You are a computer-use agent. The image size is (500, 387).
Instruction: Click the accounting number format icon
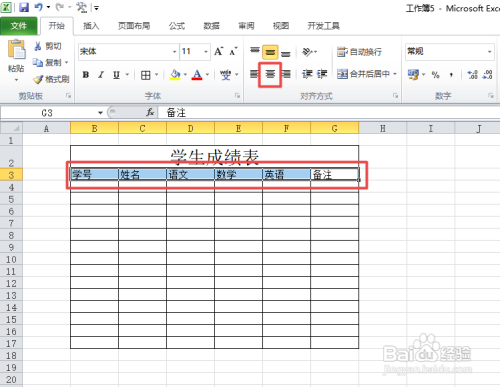coord(413,74)
